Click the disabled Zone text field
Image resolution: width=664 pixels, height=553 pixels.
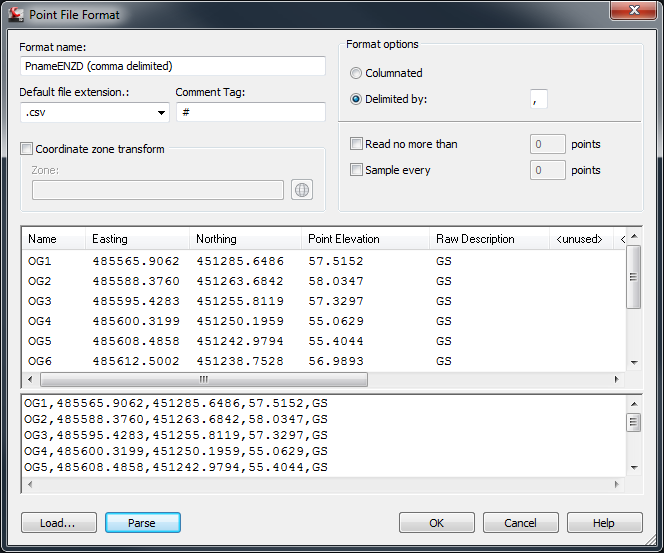point(158,190)
